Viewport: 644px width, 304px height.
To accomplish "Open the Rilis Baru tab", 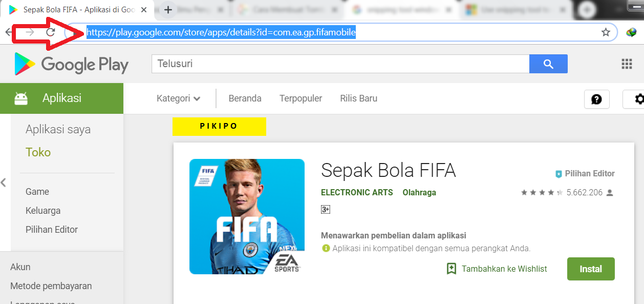I will (358, 98).
